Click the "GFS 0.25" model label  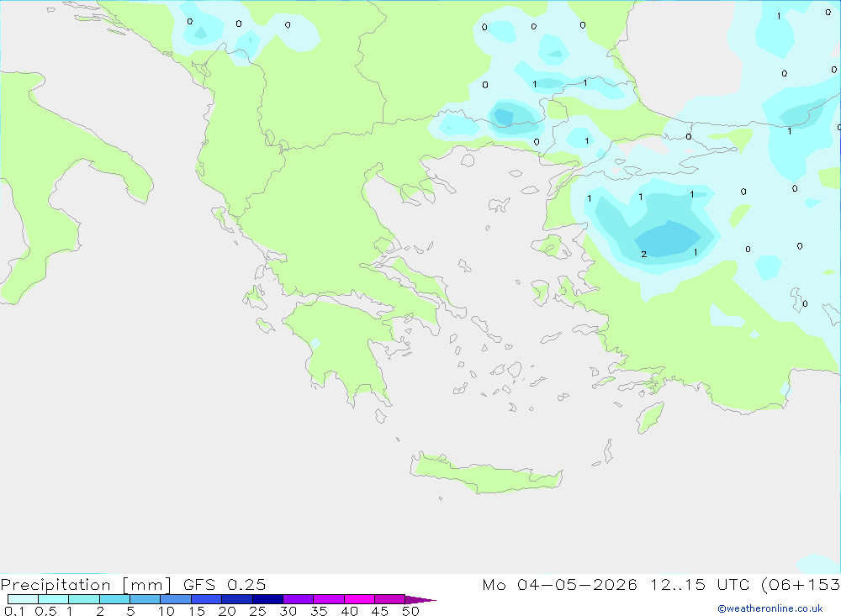coord(225,584)
